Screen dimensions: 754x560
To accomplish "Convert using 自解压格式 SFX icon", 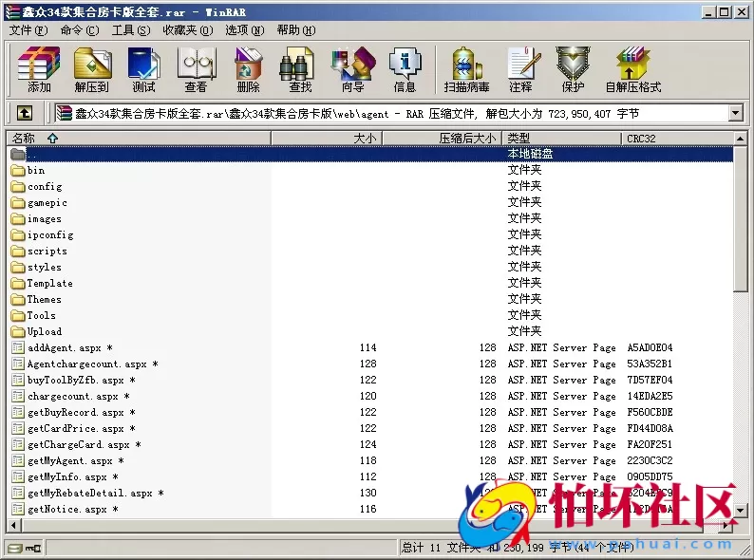I will [632, 69].
